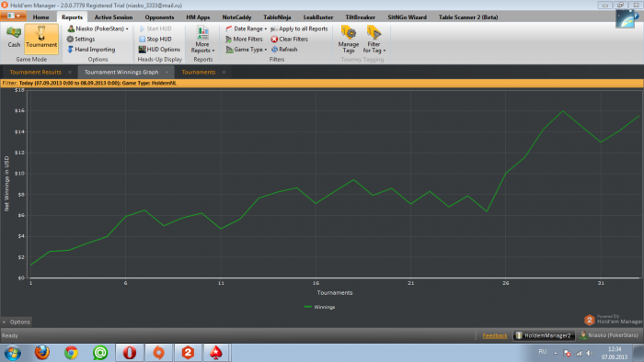This screenshot has width=644, height=362.
Task: Switch to PokerStars in taskbar
Action: tap(216, 353)
